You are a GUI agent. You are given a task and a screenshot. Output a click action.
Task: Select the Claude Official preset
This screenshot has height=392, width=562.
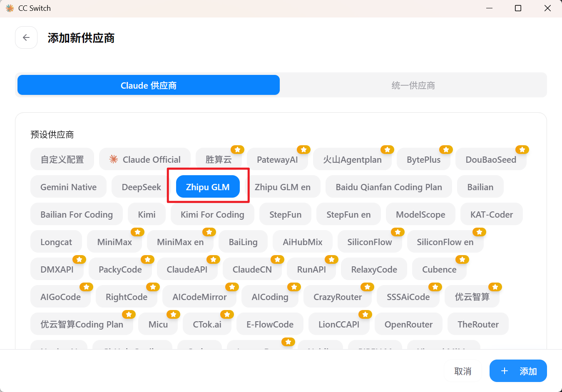[x=145, y=159]
